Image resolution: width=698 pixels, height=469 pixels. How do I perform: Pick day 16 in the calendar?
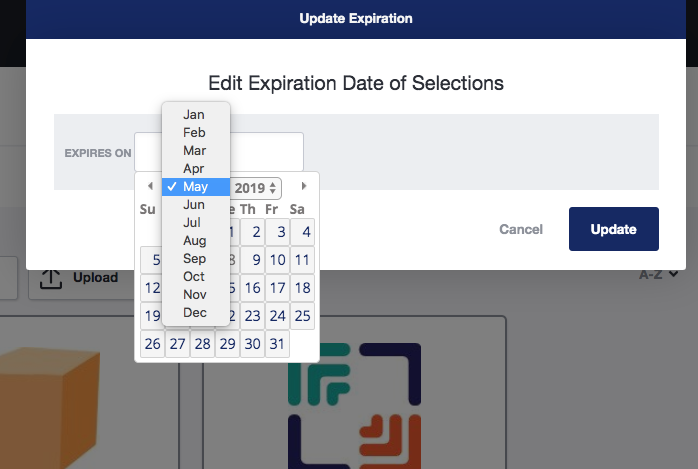point(252,287)
